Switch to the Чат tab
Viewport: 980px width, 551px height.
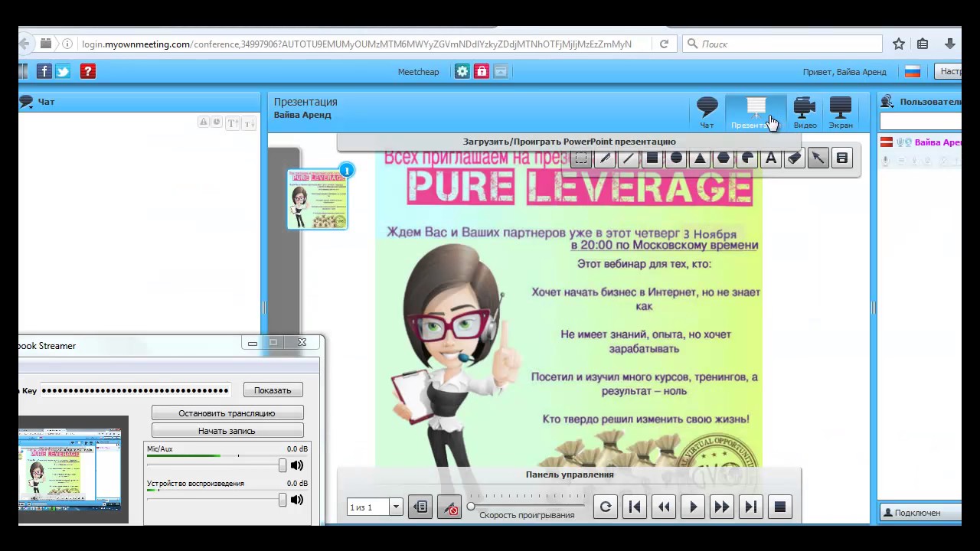click(707, 112)
